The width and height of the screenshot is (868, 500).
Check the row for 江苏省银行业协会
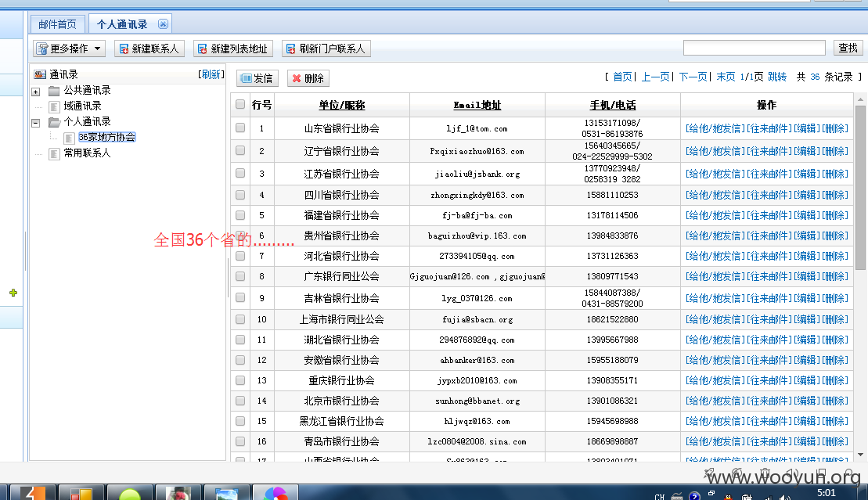[x=240, y=173]
